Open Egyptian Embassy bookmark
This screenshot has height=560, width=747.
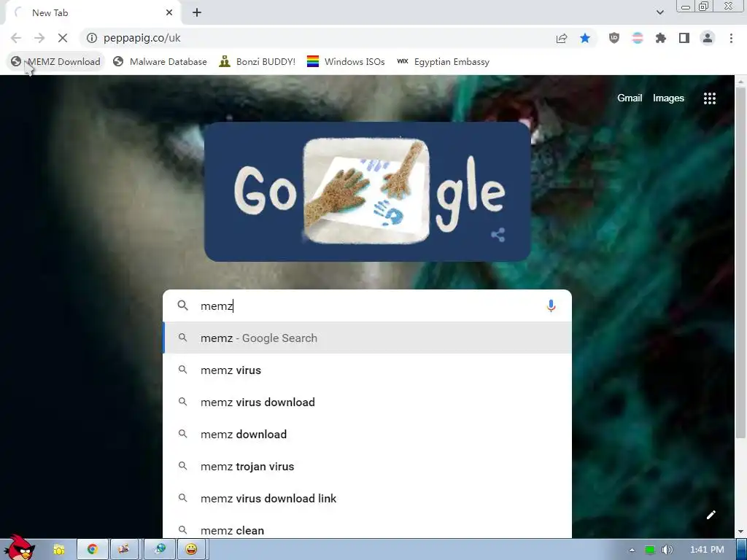(x=443, y=62)
